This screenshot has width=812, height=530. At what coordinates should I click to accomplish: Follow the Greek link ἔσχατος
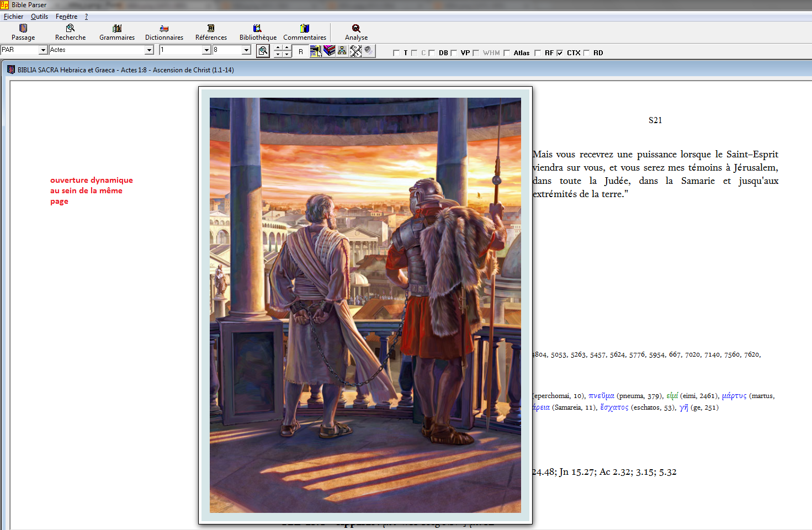pos(614,407)
